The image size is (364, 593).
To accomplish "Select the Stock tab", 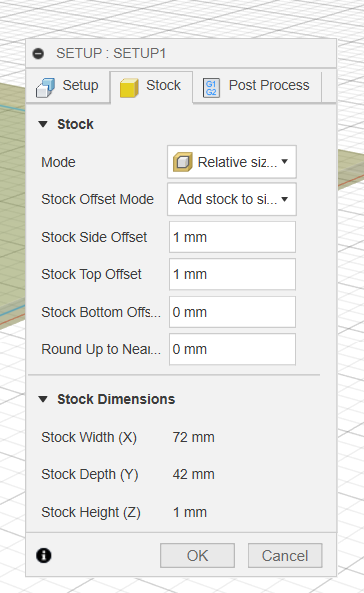I will [x=151, y=87].
